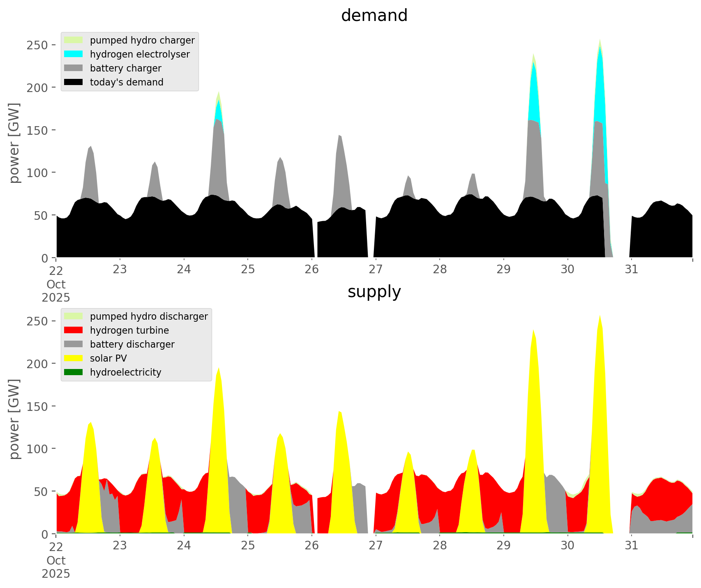The height and width of the screenshot is (588, 701).
Task: Select the "supply" chart title
Action: click(374, 292)
